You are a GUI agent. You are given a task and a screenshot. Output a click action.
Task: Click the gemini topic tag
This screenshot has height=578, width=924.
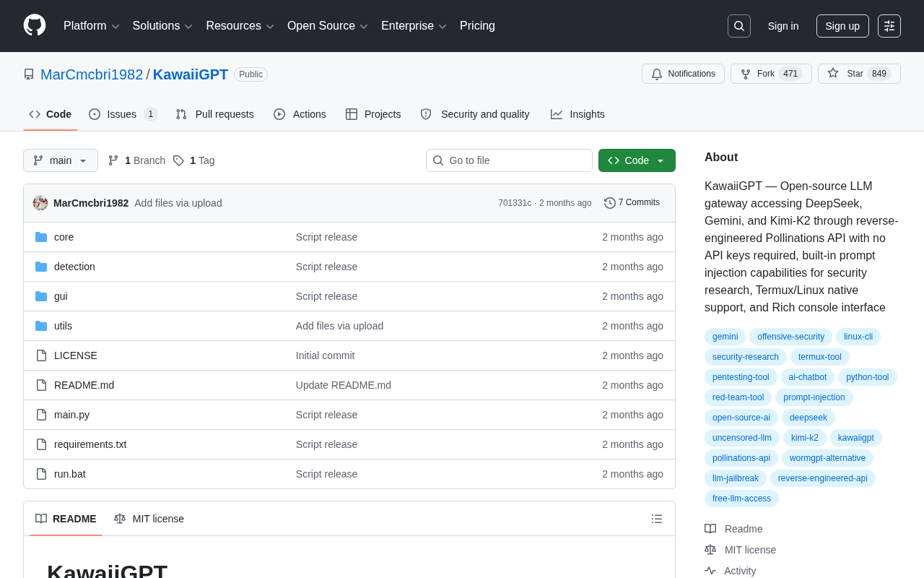pos(725,337)
